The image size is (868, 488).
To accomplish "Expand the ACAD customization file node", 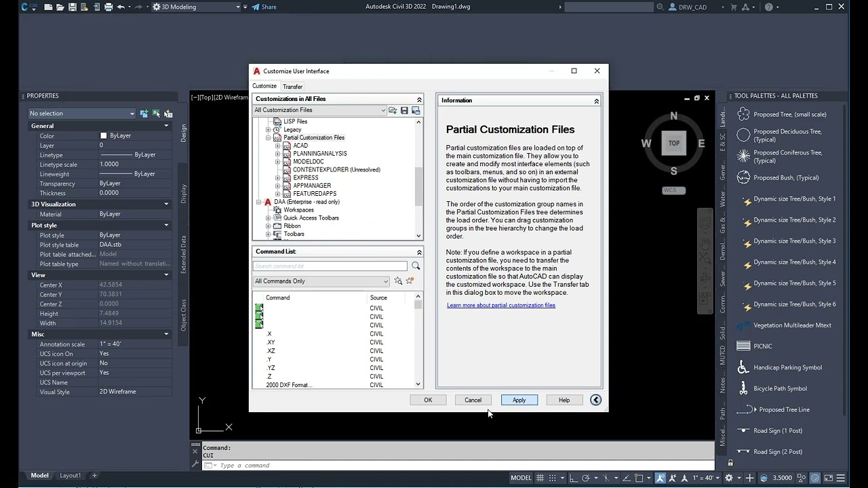I will pos(277,146).
